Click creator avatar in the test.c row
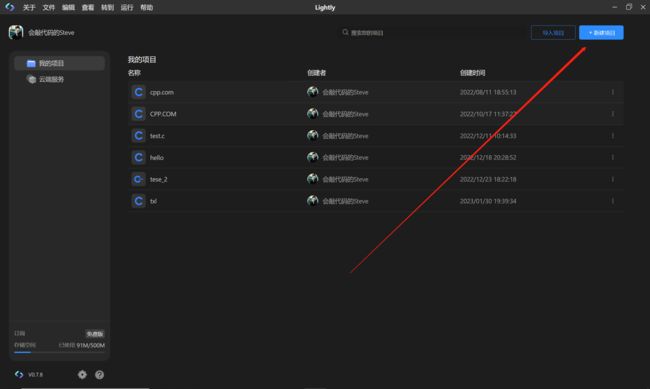The height and width of the screenshot is (389, 650). click(x=313, y=135)
